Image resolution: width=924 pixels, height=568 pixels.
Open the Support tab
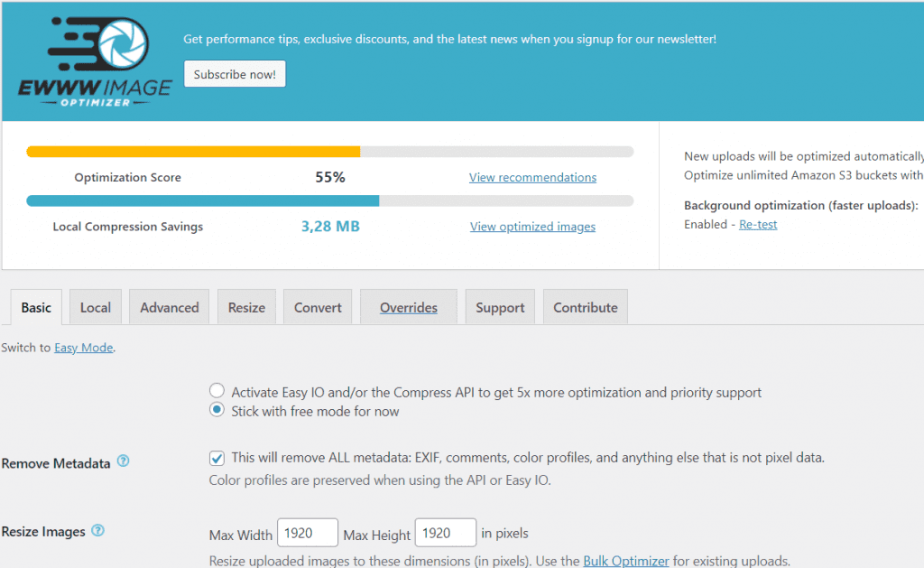click(500, 307)
